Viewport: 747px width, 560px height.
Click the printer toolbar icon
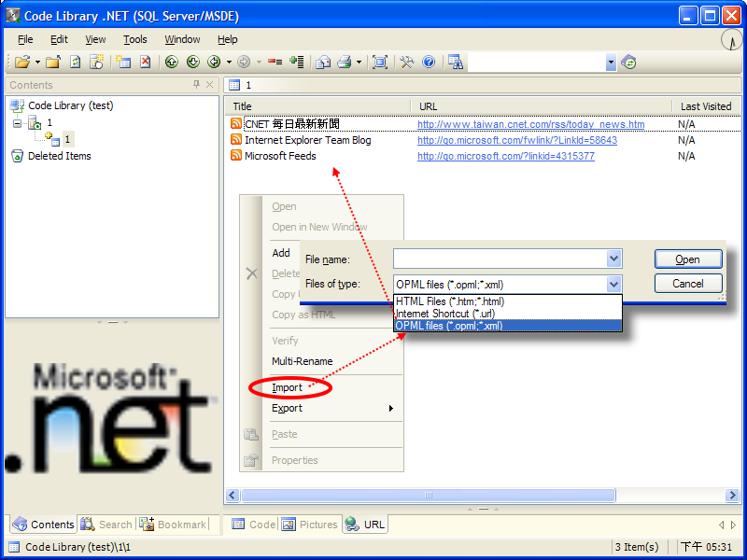(x=344, y=62)
